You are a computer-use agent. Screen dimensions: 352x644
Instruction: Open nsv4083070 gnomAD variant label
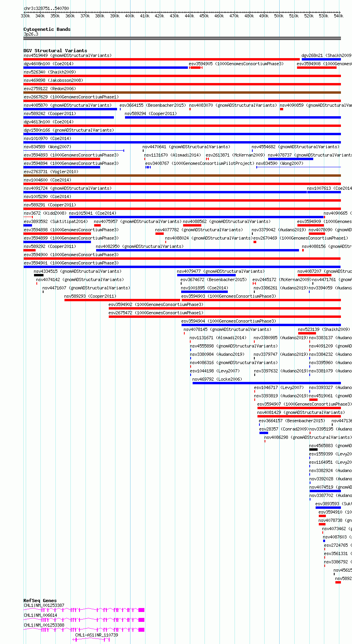(233, 106)
